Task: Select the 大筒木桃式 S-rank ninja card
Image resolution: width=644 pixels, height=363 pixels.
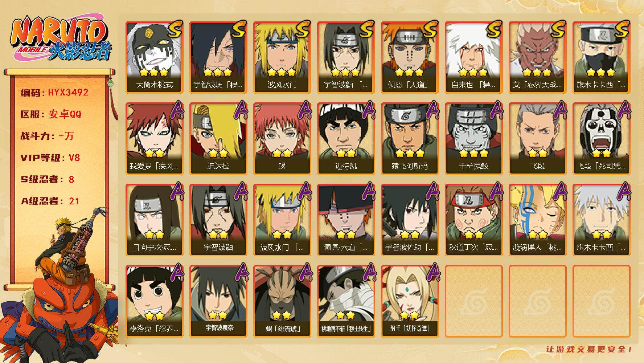Action: (155, 57)
